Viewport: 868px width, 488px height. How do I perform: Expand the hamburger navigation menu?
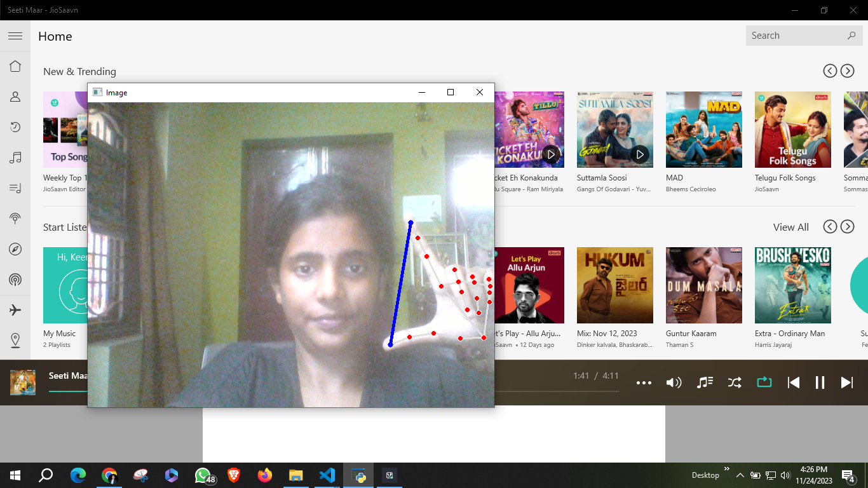point(15,36)
